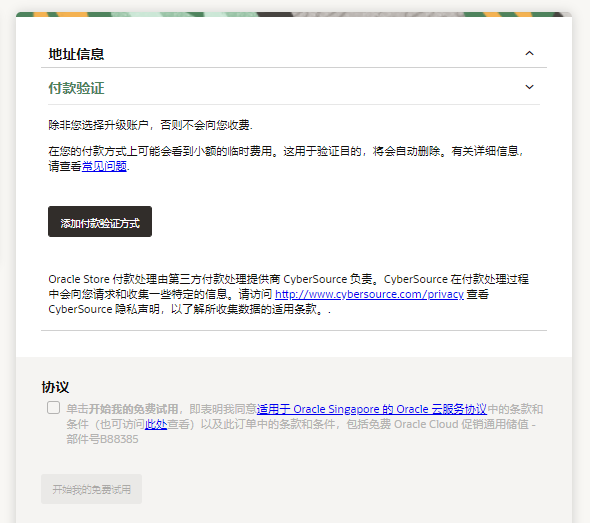Check the agreement checkbox under 协议
The height and width of the screenshot is (523, 590).
53,407
